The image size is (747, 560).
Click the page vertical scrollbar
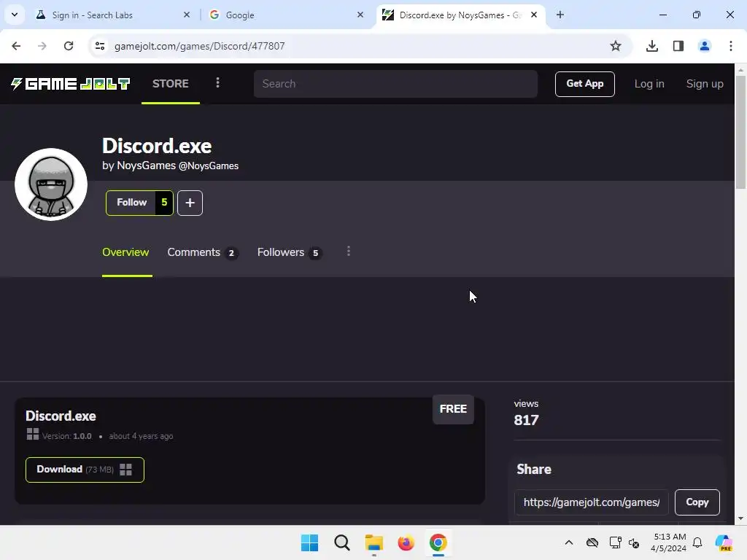tap(741, 133)
